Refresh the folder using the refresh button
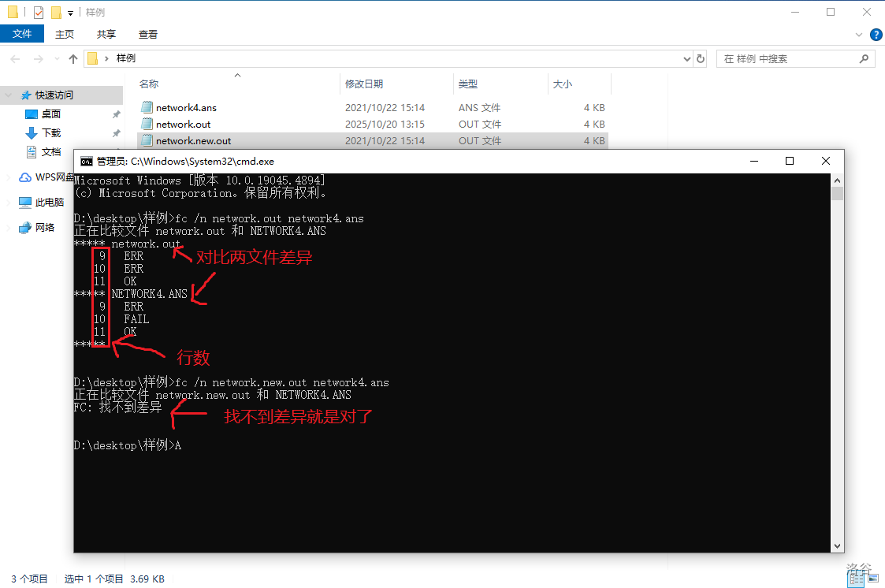The height and width of the screenshot is (588, 885). coord(701,58)
